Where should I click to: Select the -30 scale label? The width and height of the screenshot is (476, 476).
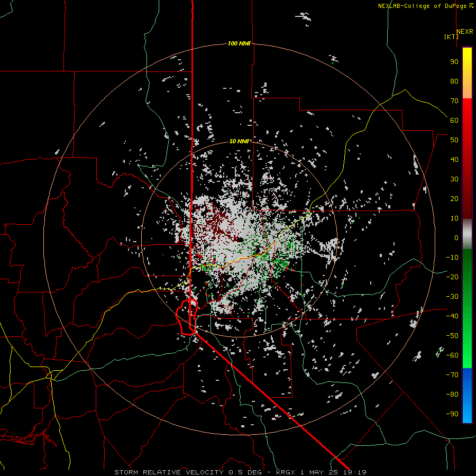click(x=452, y=296)
